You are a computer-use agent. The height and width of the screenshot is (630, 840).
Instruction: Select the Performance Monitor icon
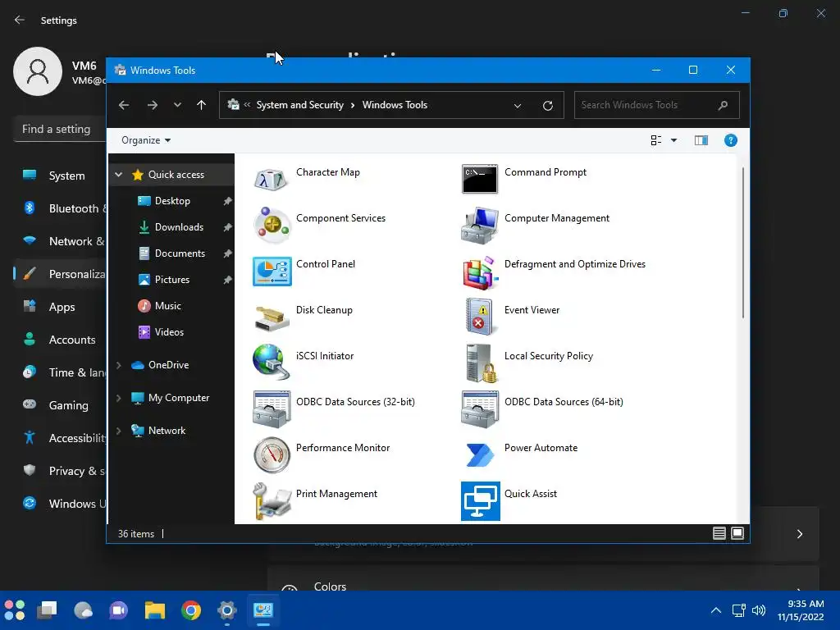[x=272, y=455]
